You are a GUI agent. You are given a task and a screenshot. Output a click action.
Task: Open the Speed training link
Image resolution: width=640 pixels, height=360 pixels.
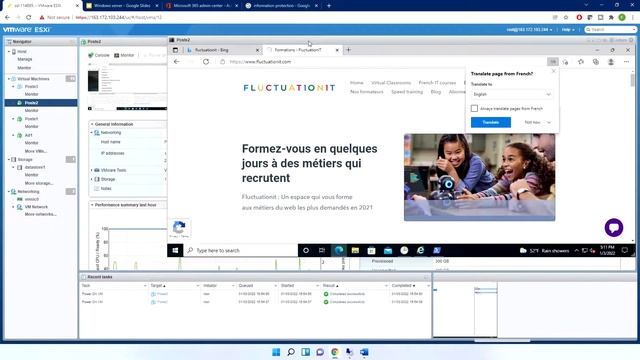pos(407,92)
